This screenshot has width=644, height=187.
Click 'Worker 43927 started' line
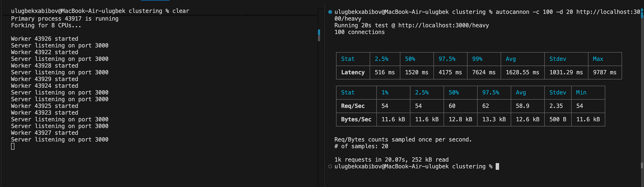pos(45,133)
